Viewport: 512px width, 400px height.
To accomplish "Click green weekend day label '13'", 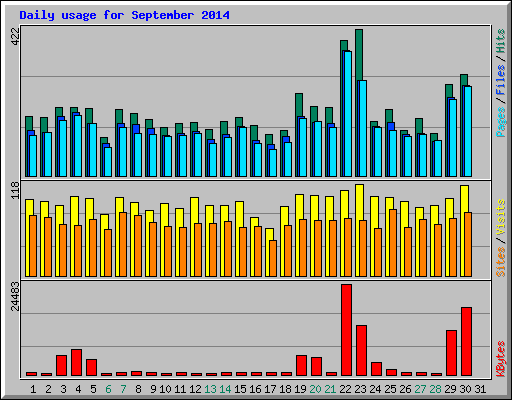I will pyautogui.click(x=210, y=389).
